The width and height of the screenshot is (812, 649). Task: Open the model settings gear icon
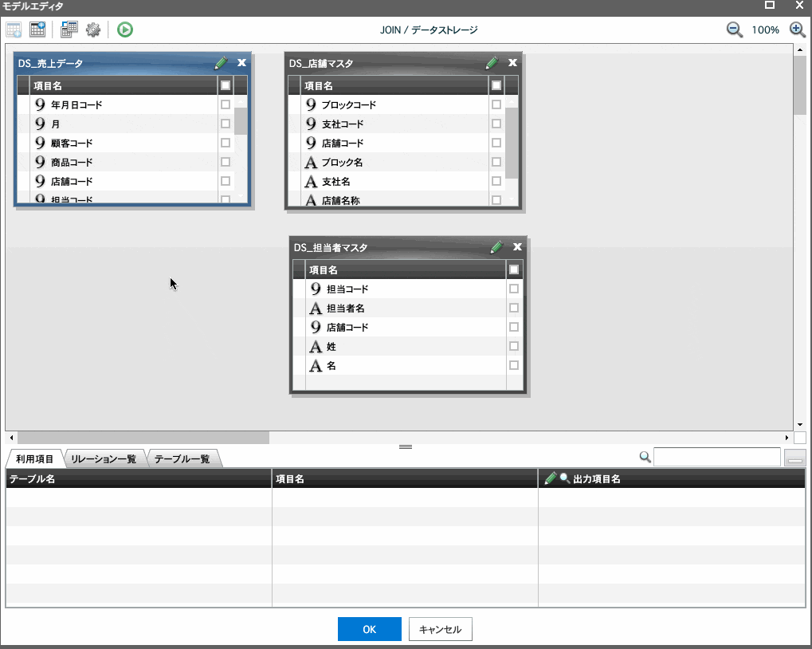click(x=93, y=29)
